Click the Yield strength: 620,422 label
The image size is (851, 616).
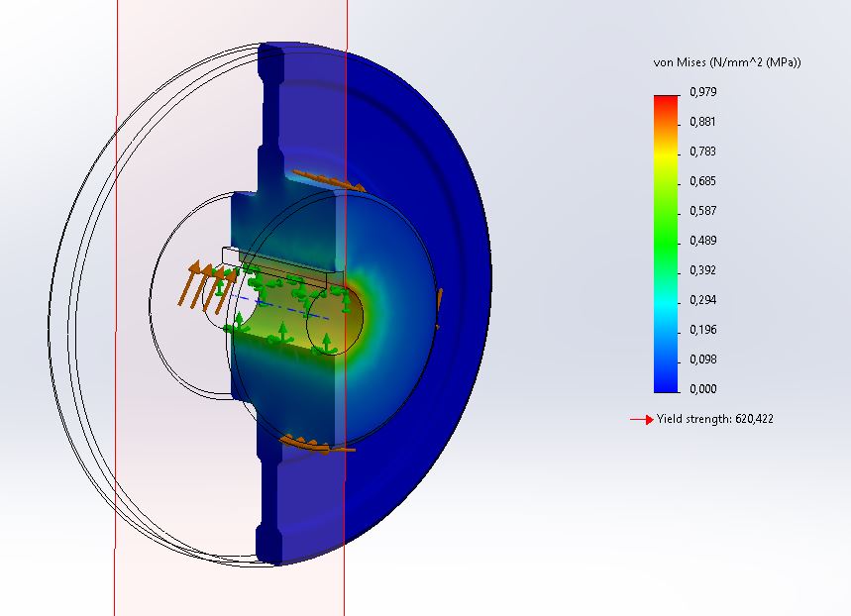(x=714, y=419)
